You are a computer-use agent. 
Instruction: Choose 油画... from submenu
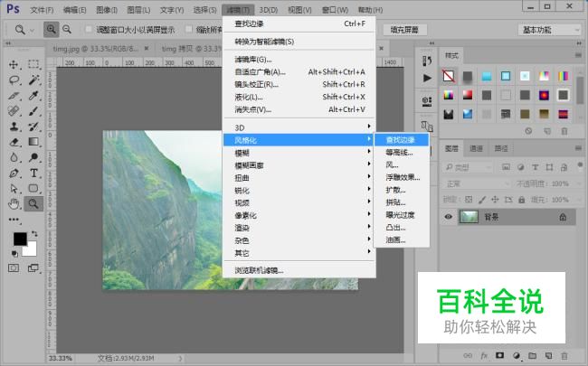[402, 239]
